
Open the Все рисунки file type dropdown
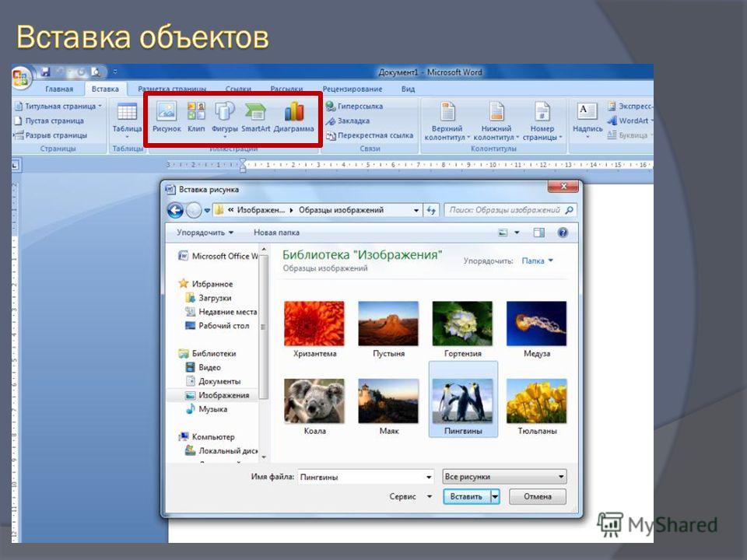tap(504, 477)
